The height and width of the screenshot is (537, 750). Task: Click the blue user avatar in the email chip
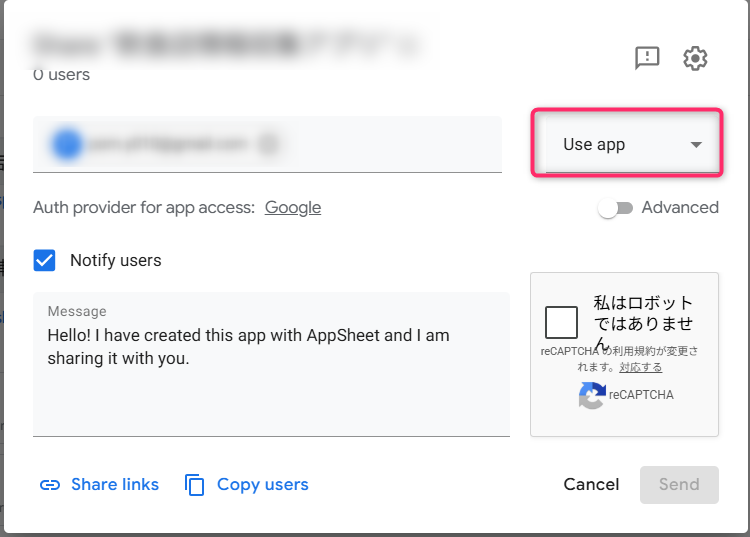coord(67,145)
